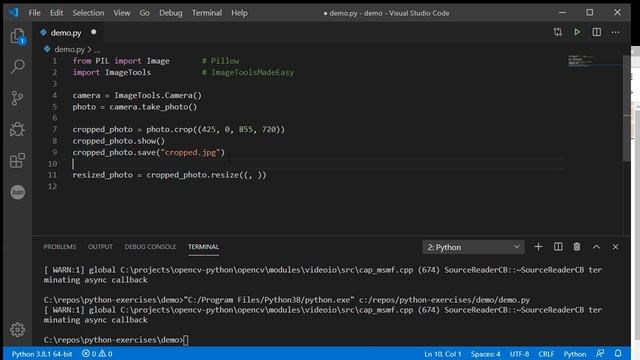Open the Search view in activity bar
This screenshot has height=360, width=640.
pyautogui.click(x=18, y=66)
